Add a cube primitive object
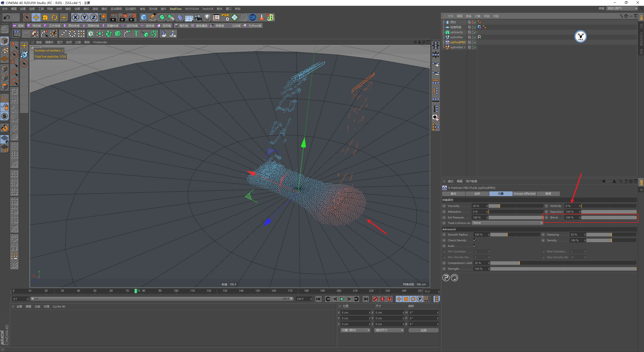Image resolution: width=644 pixels, height=352 pixels. pos(144,17)
